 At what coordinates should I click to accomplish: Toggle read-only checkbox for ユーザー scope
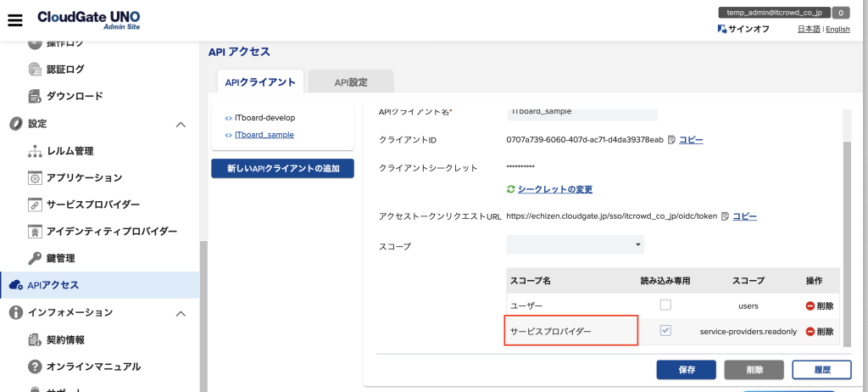(665, 305)
